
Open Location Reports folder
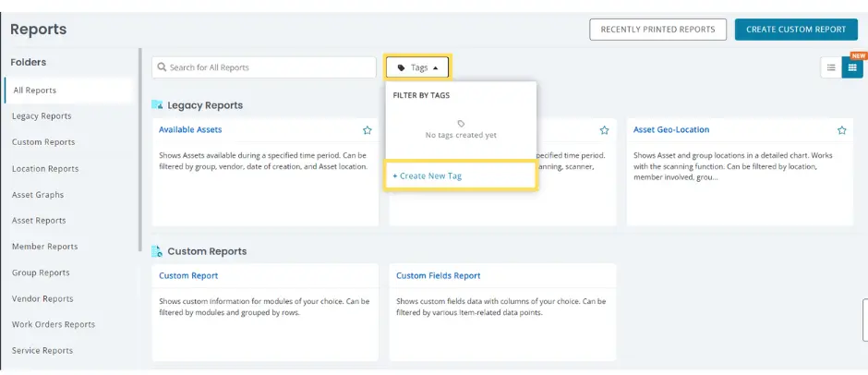45,169
